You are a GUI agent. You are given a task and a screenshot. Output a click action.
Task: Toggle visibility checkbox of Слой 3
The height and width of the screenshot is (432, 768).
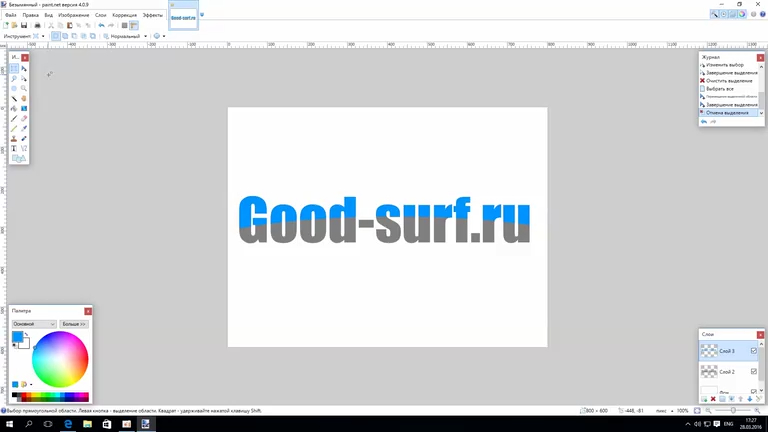tap(754, 351)
